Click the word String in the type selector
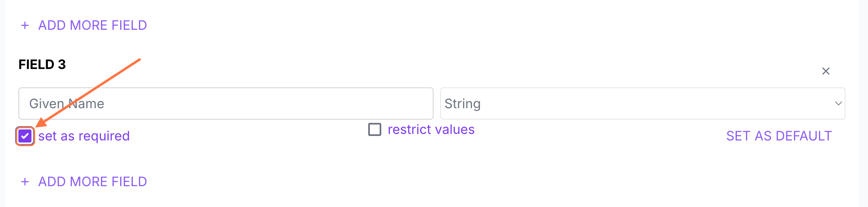The image size is (868, 207). 462,104
